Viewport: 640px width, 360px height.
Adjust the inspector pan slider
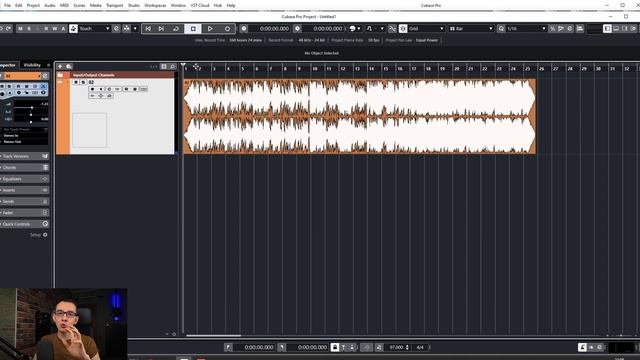pyautogui.click(x=31, y=113)
